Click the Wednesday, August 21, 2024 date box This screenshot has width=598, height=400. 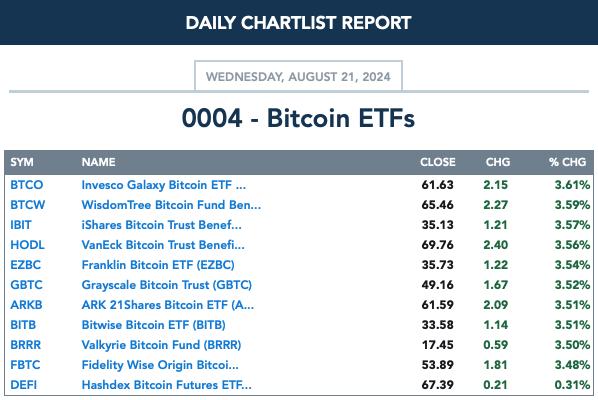(x=298, y=76)
